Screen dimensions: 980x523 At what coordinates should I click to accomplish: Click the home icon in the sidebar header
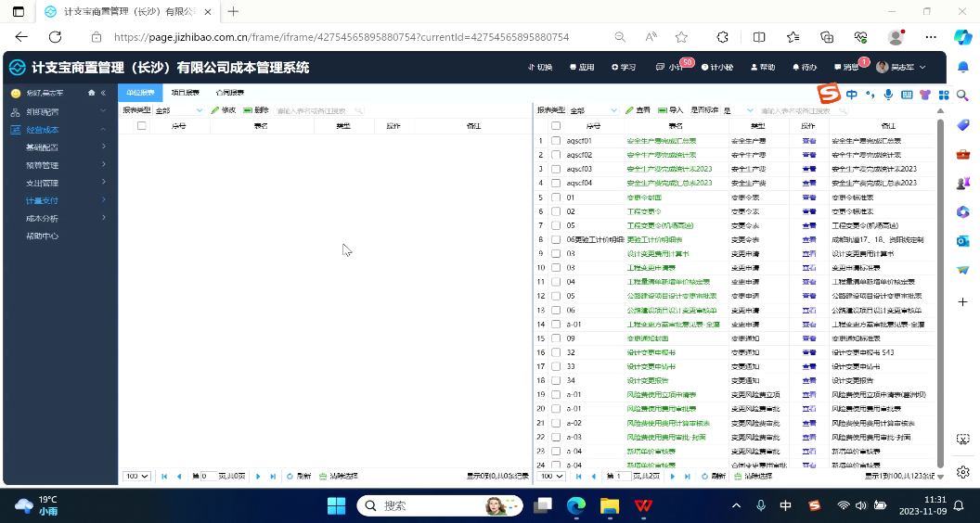point(92,93)
